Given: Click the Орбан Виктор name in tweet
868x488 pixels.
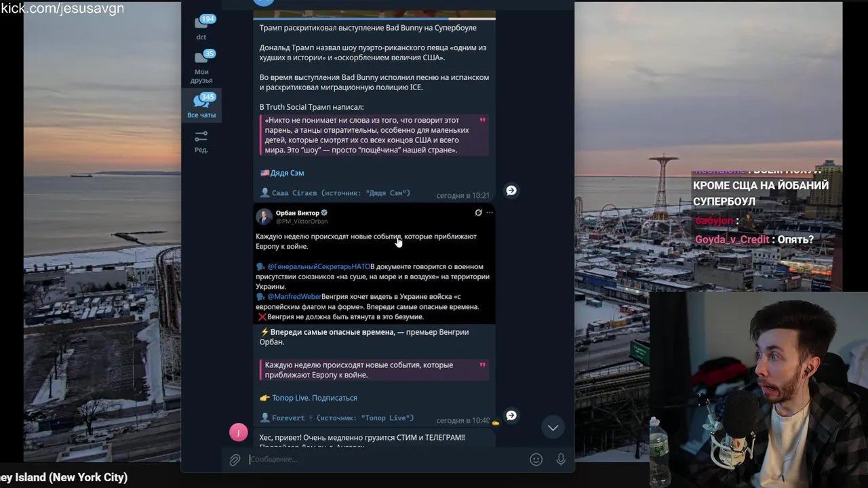Looking at the screenshot, I should pos(297,213).
